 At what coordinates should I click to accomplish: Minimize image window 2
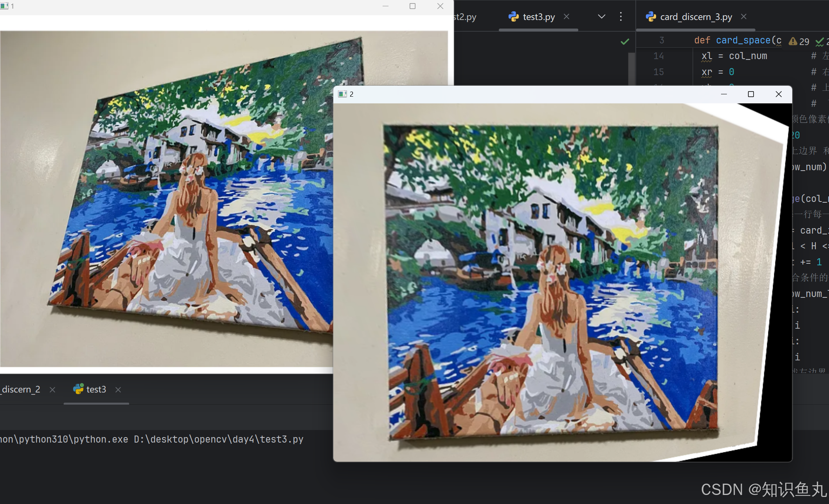click(724, 94)
